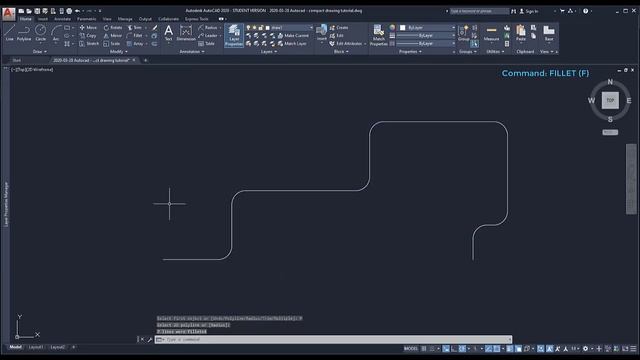Click Sign In link
This screenshot has width=640, height=360.
529,11
